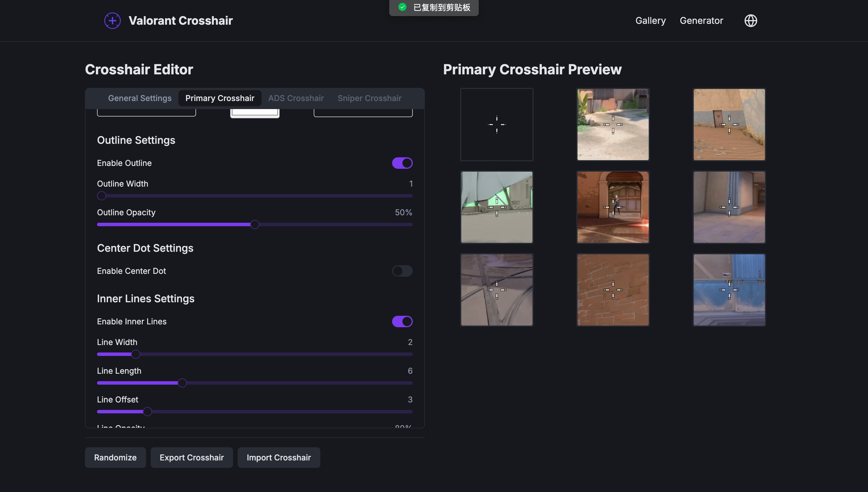
Task: Click the brick wall crosshair preview thumbnail
Action: [613, 290]
